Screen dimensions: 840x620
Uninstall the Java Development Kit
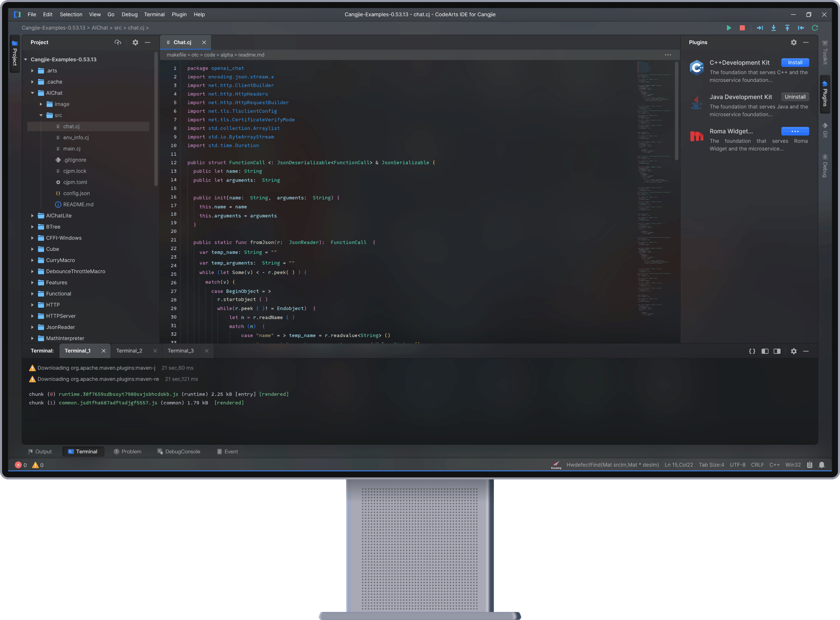795,97
